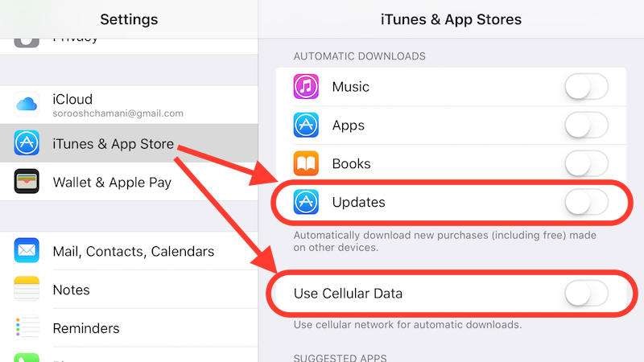Enable automatic Music downloads switch
644x362 pixels.
(586, 87)
